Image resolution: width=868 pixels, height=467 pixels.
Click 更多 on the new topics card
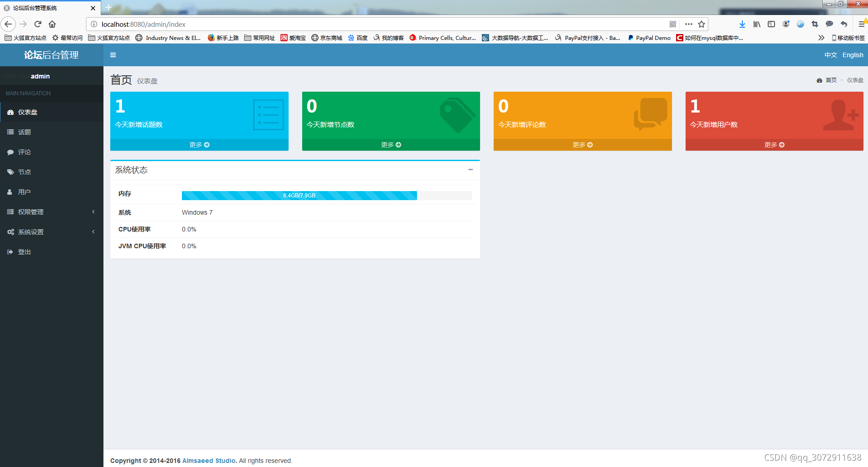point(199,145)
